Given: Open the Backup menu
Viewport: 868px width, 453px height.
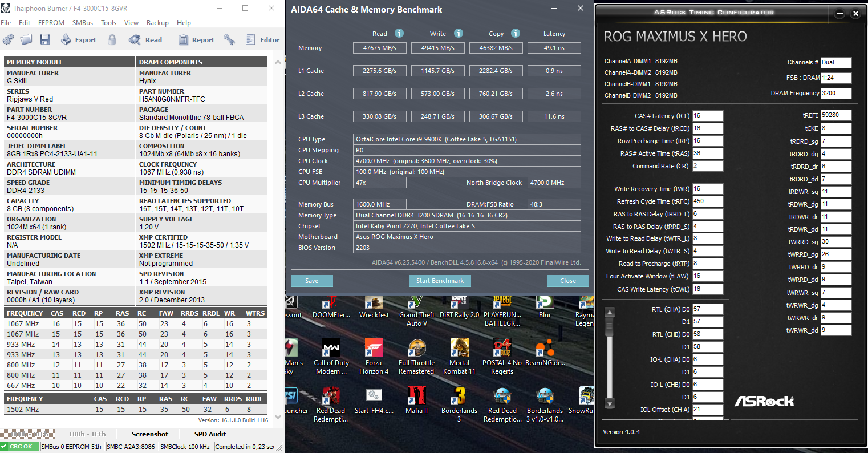Looking at the screenshot, I should coord(157,23).
